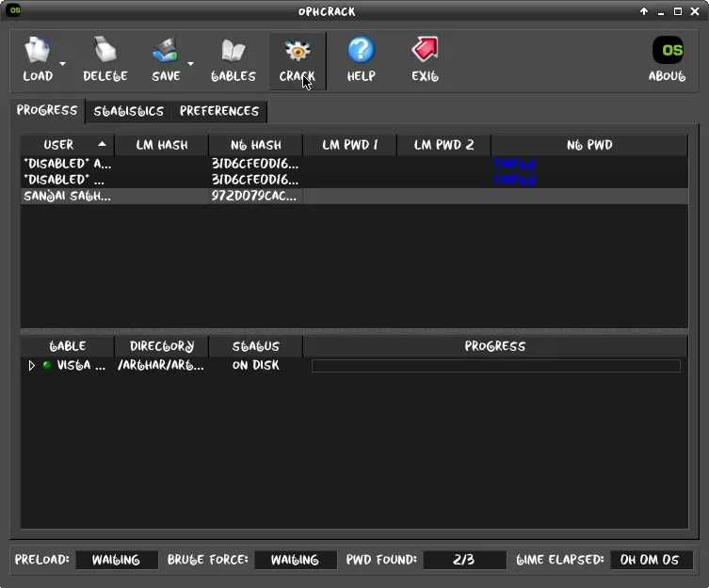Click the Brute force waiting status field
The width and height of the screenshot is (709, 588).
296,561
